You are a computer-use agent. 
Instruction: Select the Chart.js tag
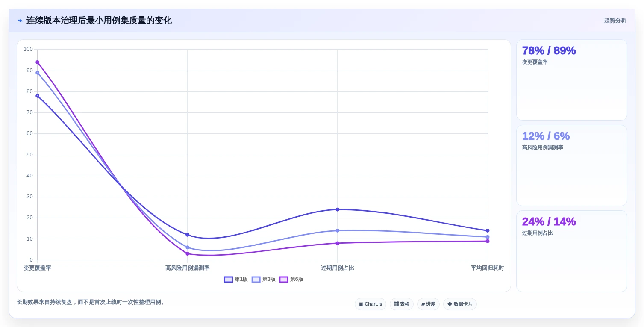(371, 304)
